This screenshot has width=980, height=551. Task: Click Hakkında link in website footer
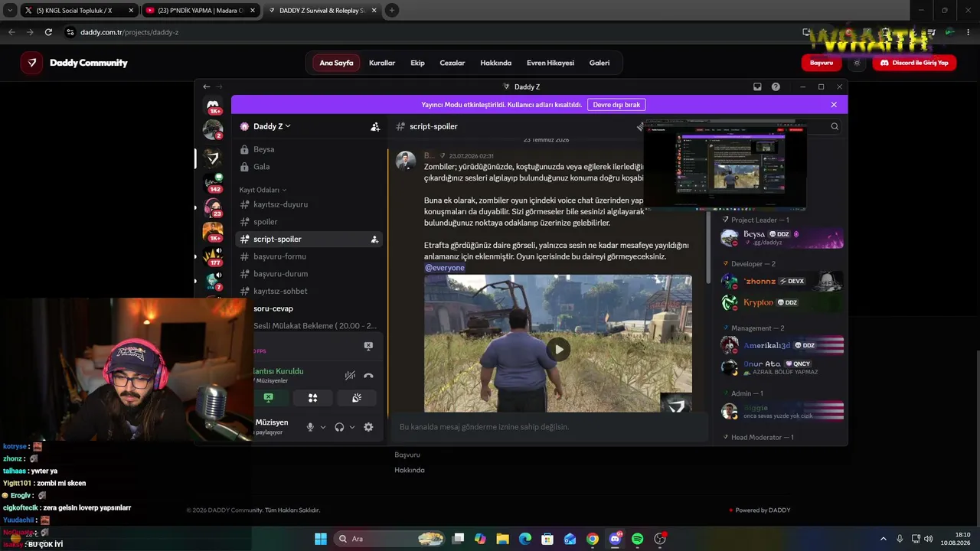pos(410,470)
